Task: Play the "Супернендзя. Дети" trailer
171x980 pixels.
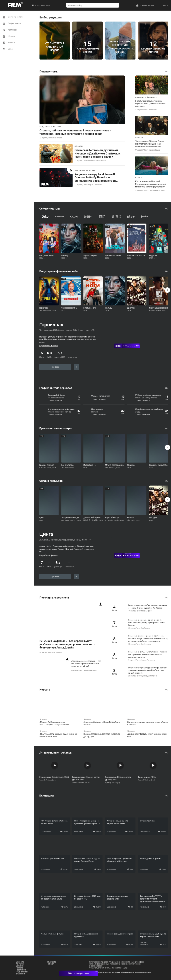Action: pyautogui.click(x=54, y=765)
